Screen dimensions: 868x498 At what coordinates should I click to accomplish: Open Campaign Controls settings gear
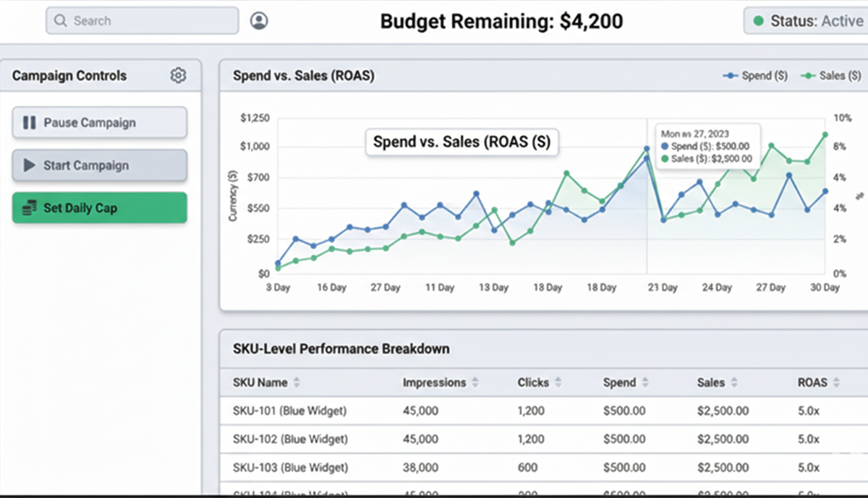(178, 76)
